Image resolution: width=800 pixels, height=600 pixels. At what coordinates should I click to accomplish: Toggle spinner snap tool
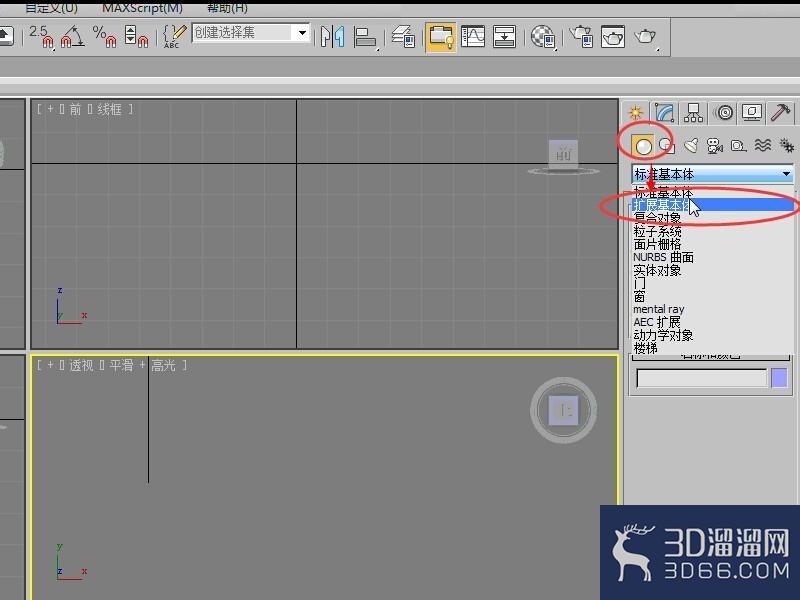(x=136, y=36)
